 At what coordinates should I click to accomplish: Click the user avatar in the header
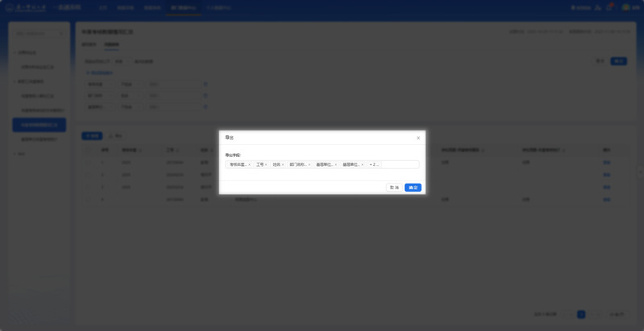coord(625,7)
